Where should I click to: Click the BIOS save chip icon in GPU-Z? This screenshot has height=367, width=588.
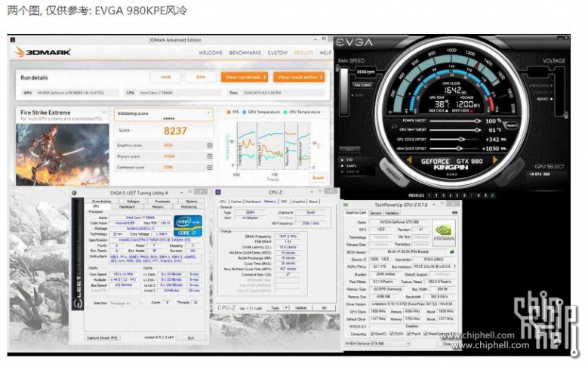click(452, 251)
